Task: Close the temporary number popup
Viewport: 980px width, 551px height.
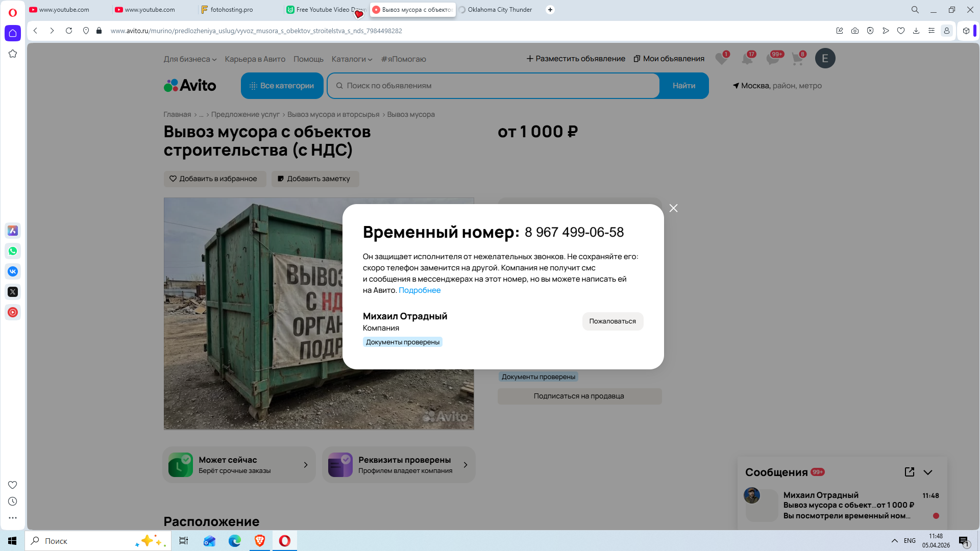Action: tap(673, 208)
